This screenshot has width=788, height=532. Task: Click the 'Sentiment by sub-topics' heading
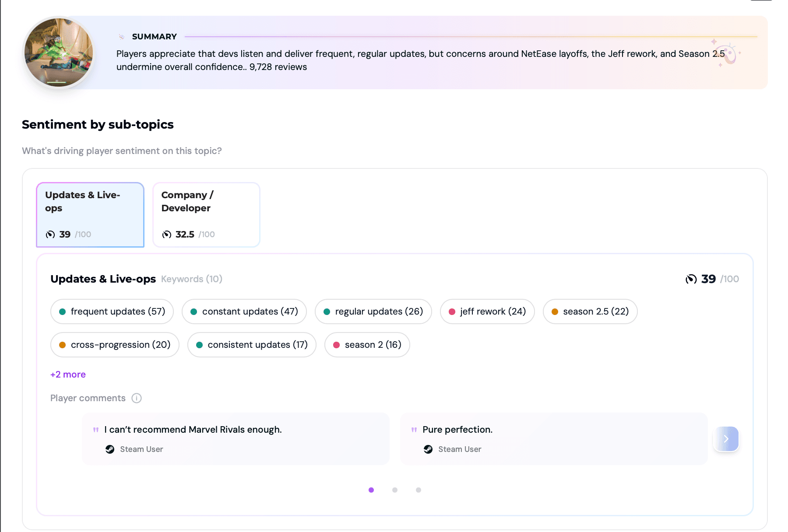tap(98, 125)
